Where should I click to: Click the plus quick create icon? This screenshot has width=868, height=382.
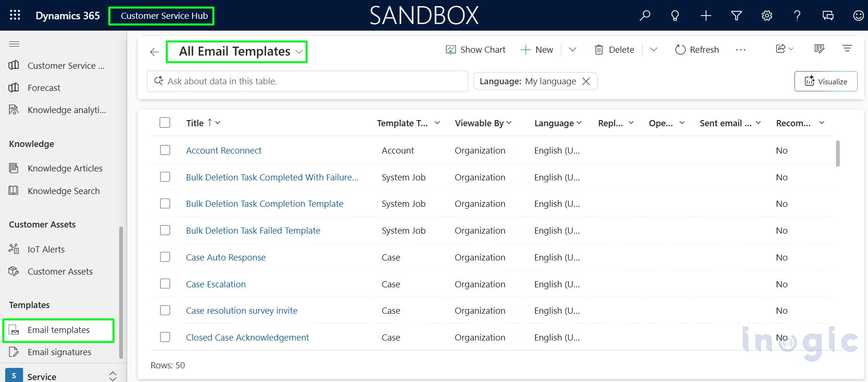706,16
